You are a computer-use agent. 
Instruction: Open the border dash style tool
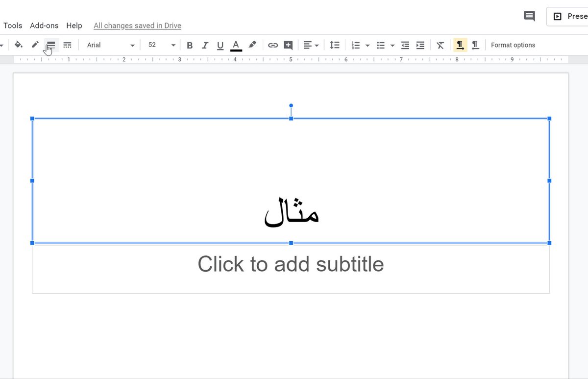click(68, 45)
